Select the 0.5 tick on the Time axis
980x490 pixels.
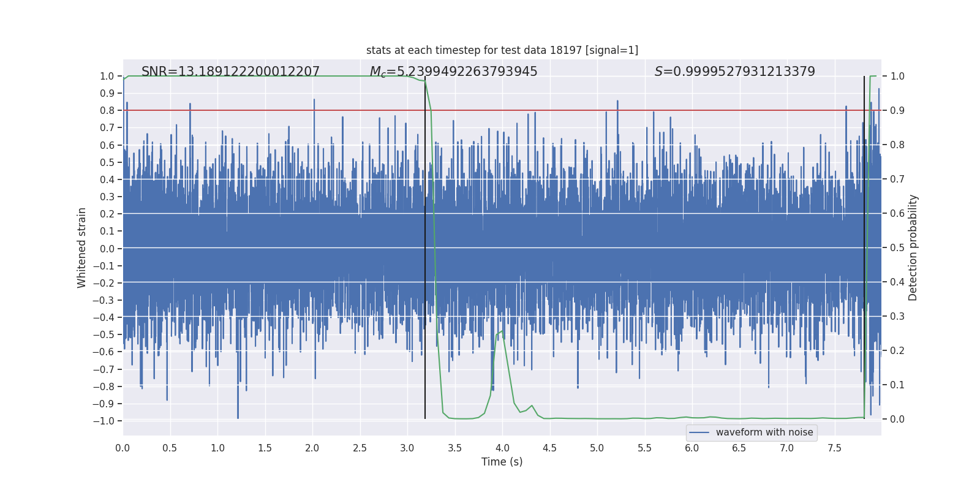point(170,448)
